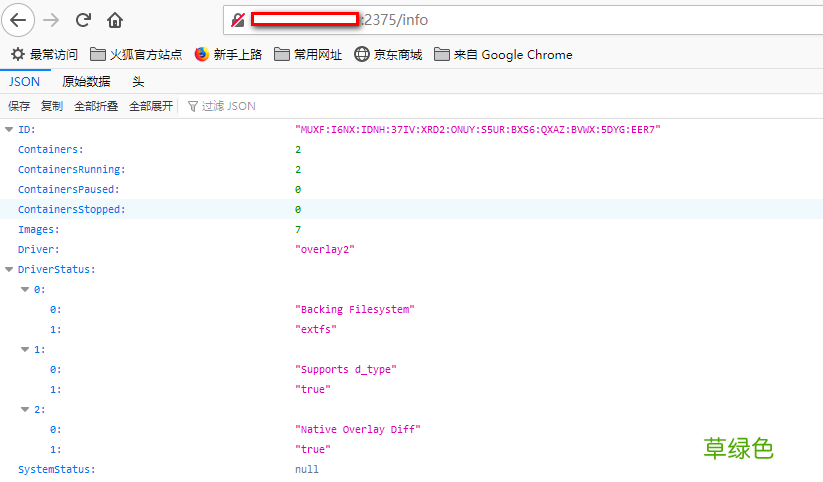Open the 新手上路 Firefox bookmark
This screenshot has width=823, height=482.
[227, 55]
